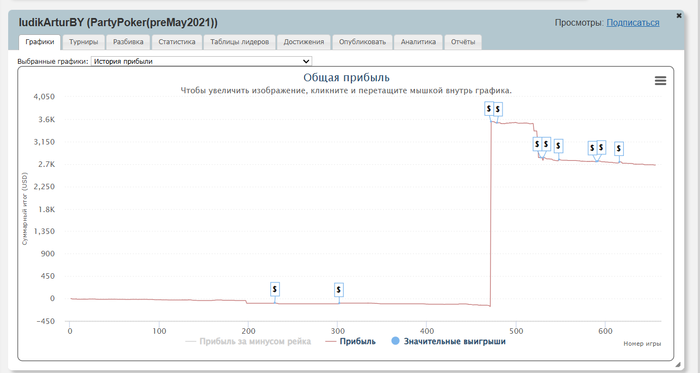The width and height of the screenshot is (700, 373).
Task: Click the second $ marker at chart peak
Action: 498,109
